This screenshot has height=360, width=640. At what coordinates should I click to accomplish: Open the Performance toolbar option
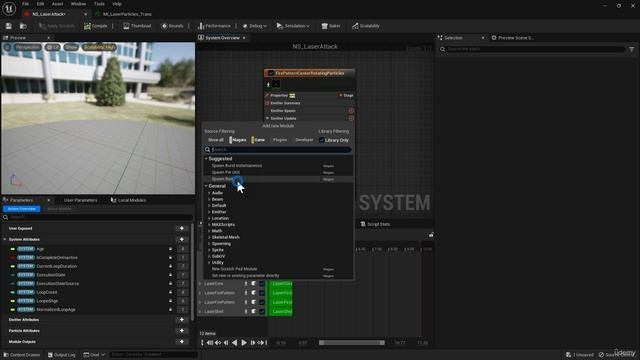[214, 26]
